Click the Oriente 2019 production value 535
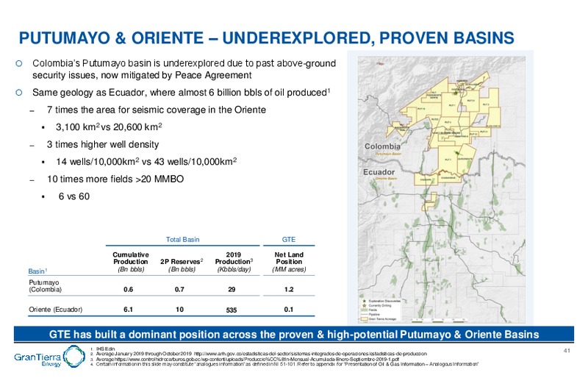The image size is (588, 381). 232,310
